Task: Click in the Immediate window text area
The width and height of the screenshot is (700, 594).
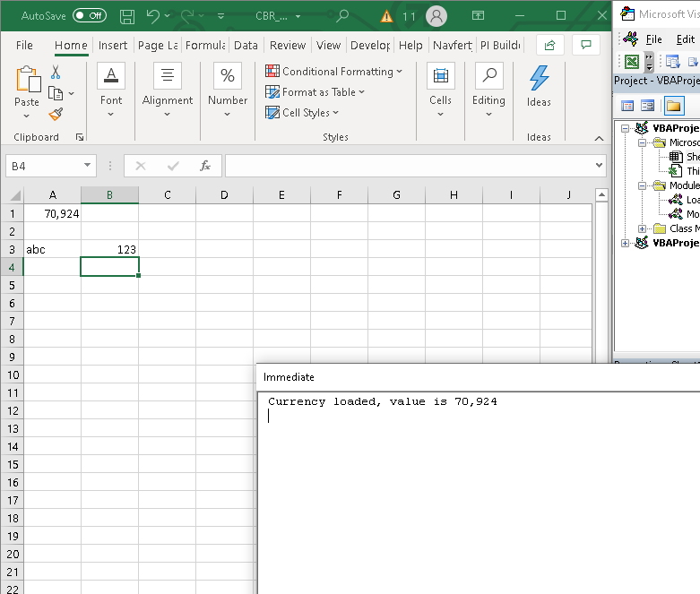Action: (x=479, y=493)
